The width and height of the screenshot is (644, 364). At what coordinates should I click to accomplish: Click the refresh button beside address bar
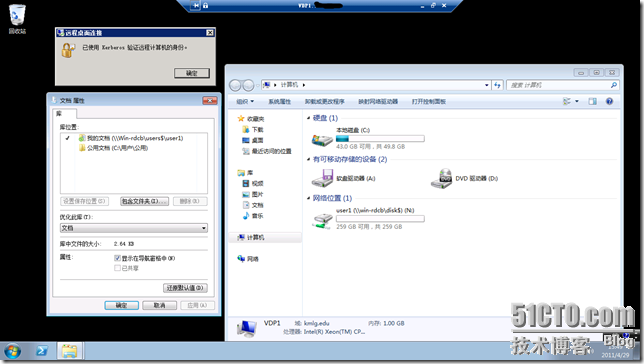497,85
